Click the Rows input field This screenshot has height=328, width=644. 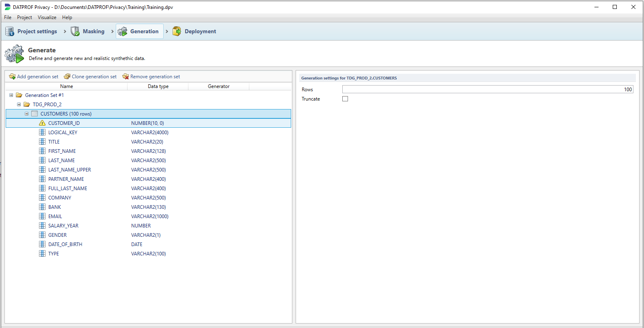pos(487,90)
